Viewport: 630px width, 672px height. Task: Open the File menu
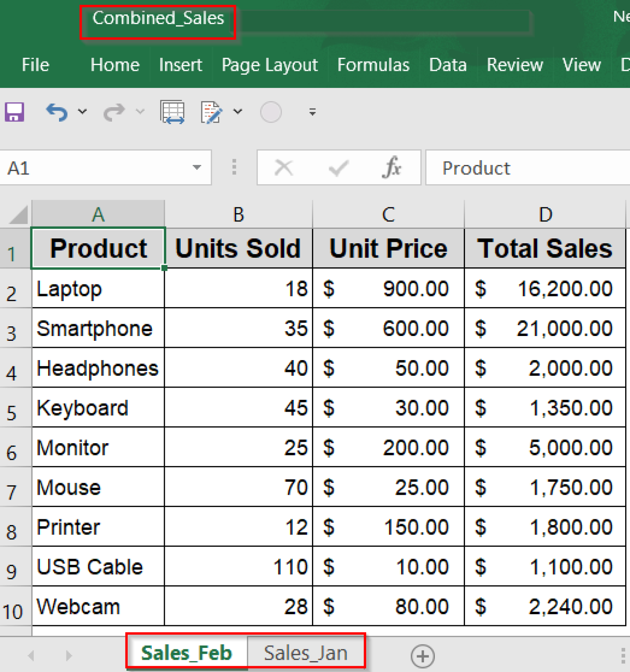click(x=35, y=65)
